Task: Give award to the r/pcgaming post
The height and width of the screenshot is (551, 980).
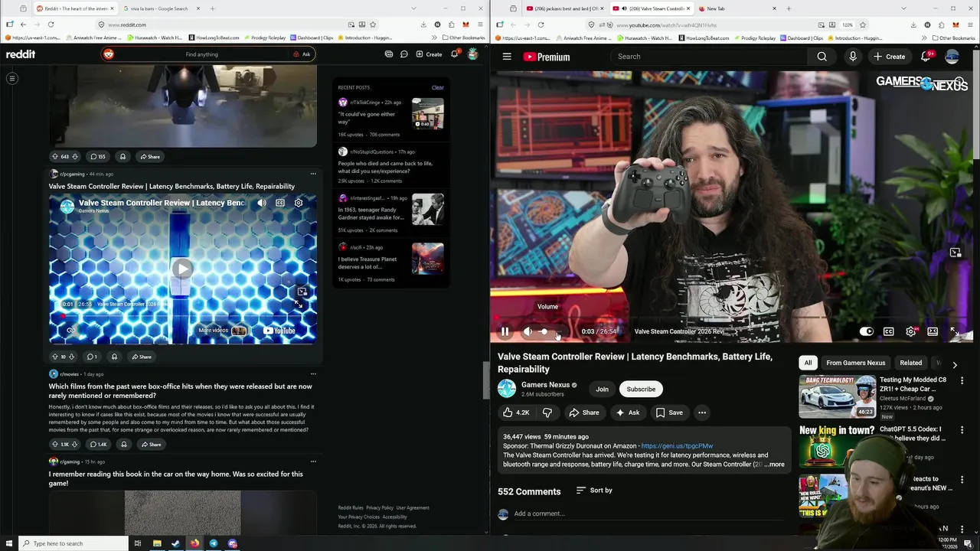Action: 114,357
